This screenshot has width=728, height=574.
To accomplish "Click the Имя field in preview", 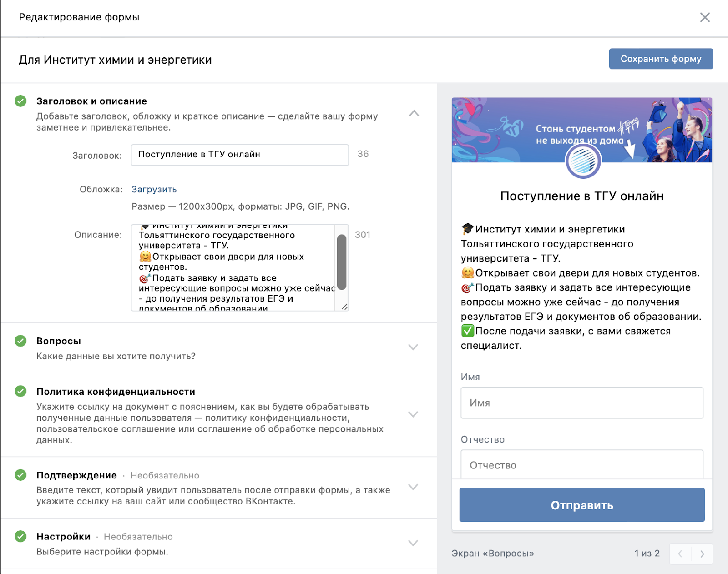I will (581, 403).
